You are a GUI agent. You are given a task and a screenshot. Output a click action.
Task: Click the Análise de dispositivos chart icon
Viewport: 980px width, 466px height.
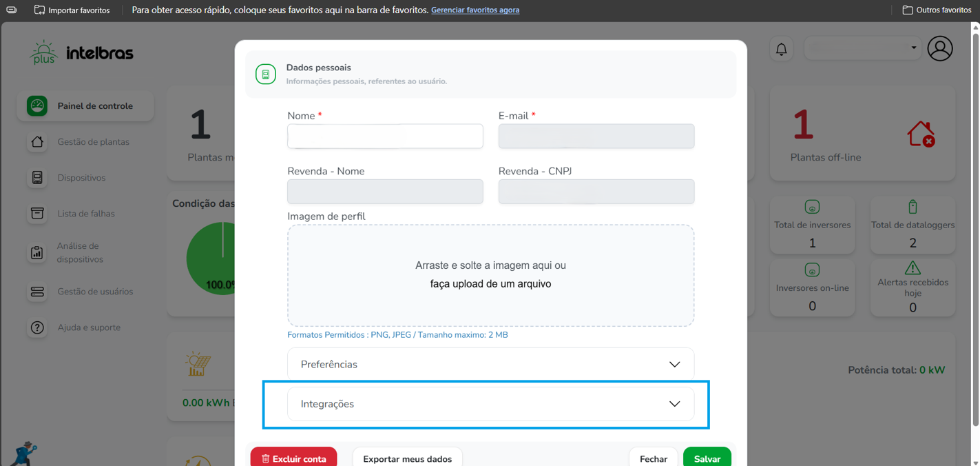(x=37, y=253)
